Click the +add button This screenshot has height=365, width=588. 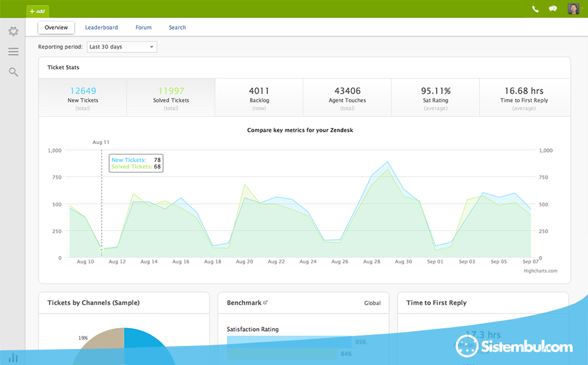pos(37,10)
